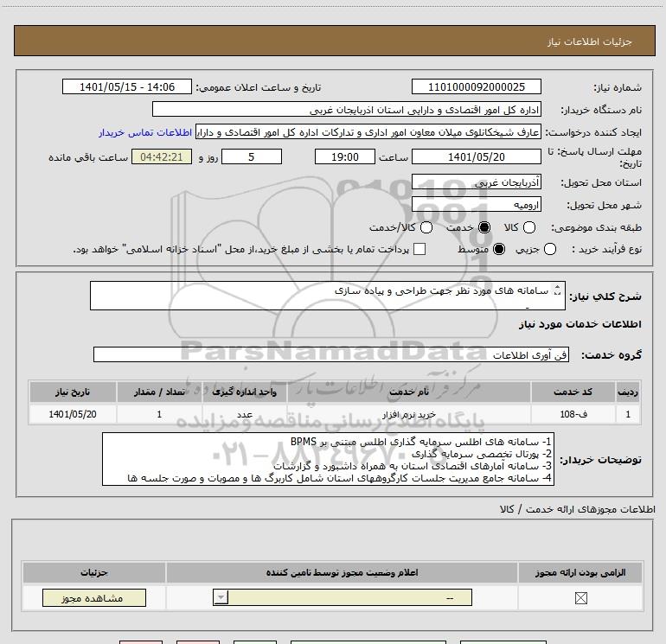Click the general need description text area
Viewport: 666px width, 644px height.
(x=328, y=296)
